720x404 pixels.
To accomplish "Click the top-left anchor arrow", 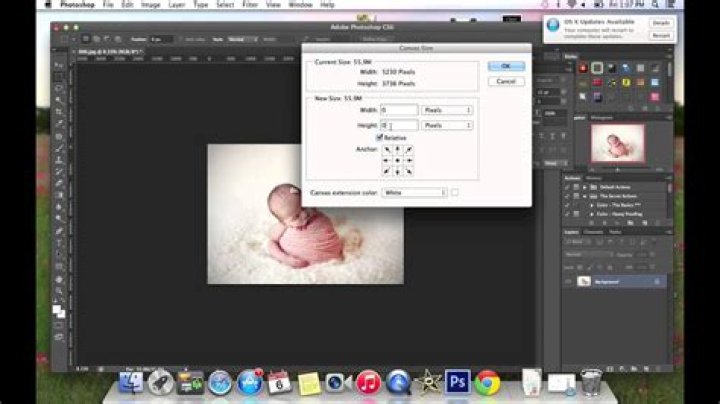I will point(386,149).
